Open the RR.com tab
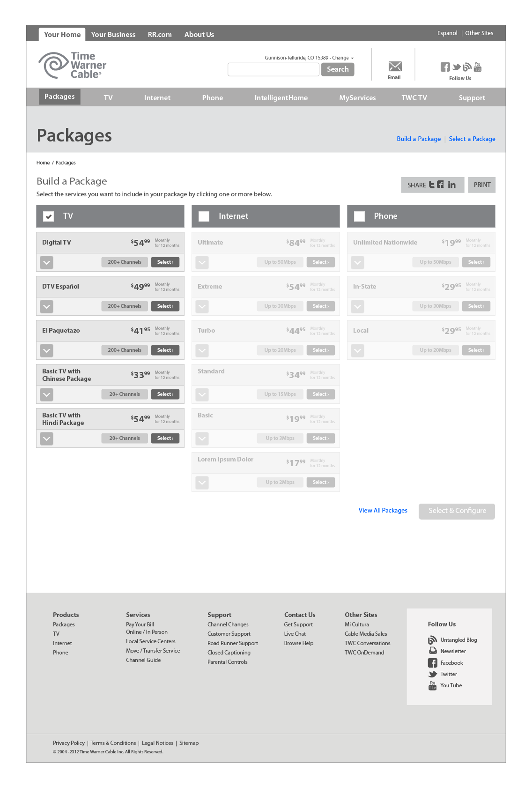This screenshot has height=788, width=532. (x=160, y=35)
